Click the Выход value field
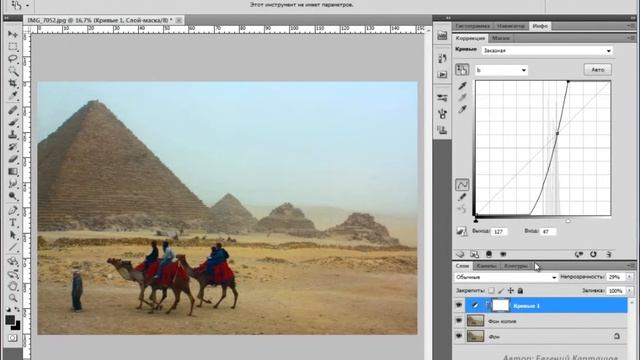Screen dimensions: 640x360 [x=499, y=231]
